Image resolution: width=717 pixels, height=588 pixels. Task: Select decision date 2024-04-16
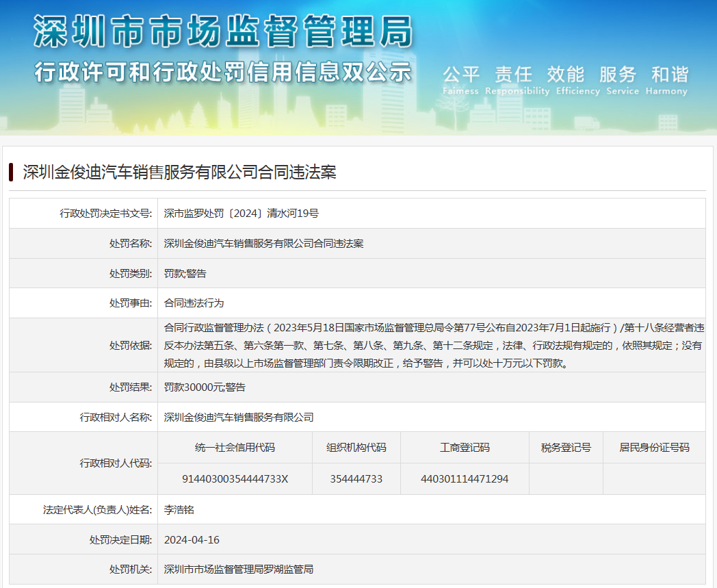pos(192,540)
